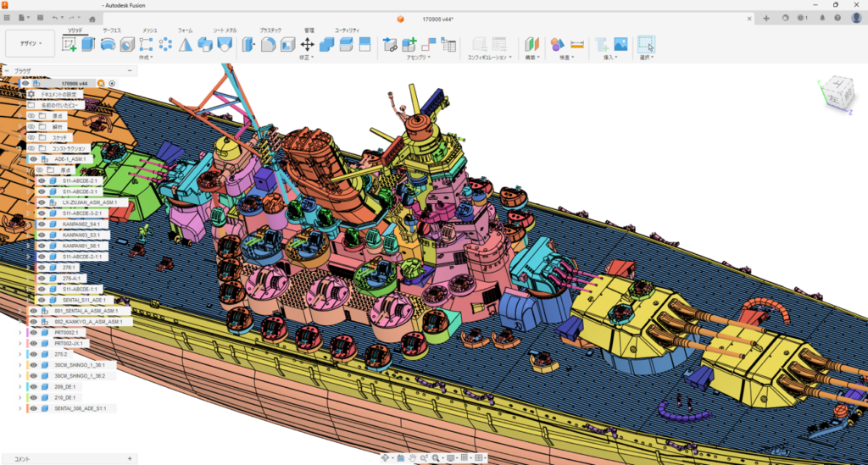
Task: Click the Extrude tool icon
Action: tap(87, 44)
